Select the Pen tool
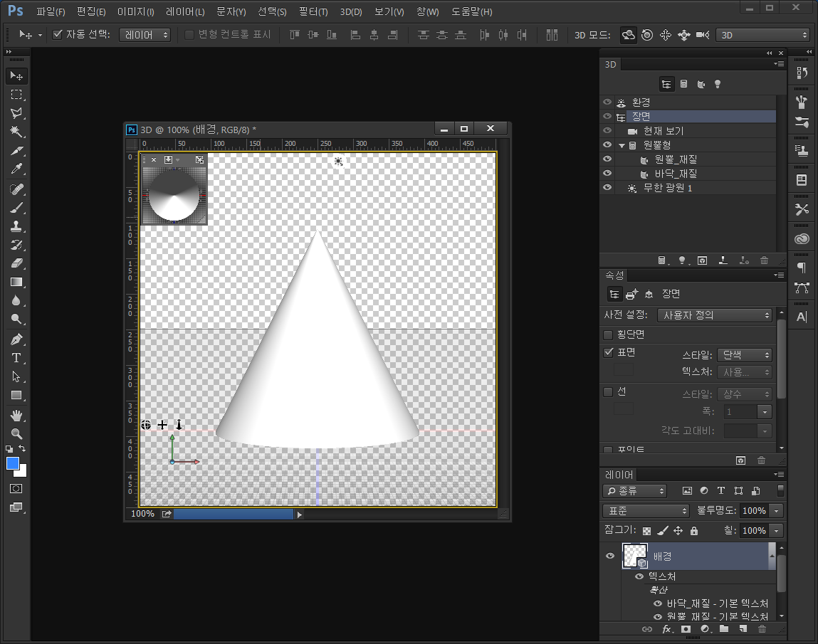The height and width of the screenshot is (644, 818). pyautogui.click(x=16, y=339)
